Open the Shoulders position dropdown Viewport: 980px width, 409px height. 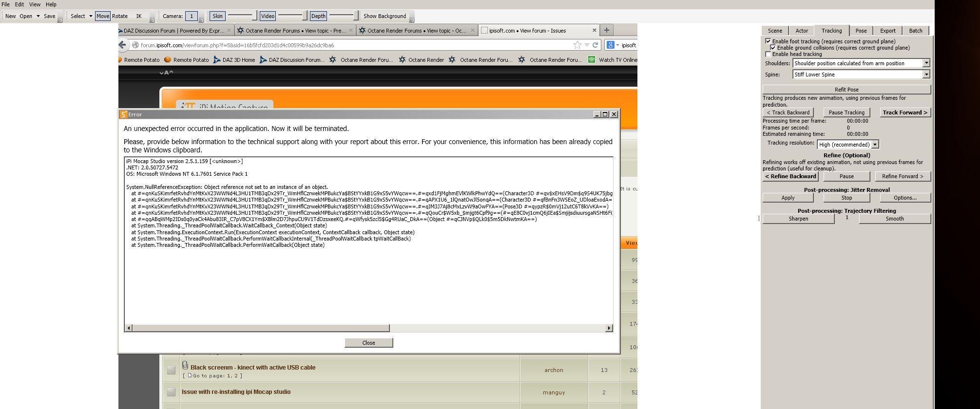pos(862,63)
